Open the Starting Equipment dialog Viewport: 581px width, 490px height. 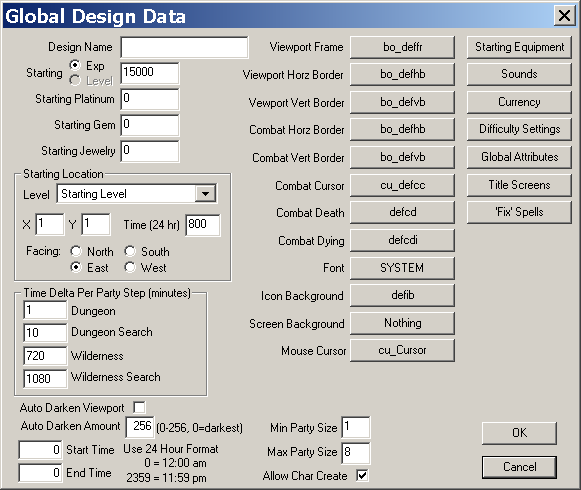pyautogui.click(x=519, y=47)
